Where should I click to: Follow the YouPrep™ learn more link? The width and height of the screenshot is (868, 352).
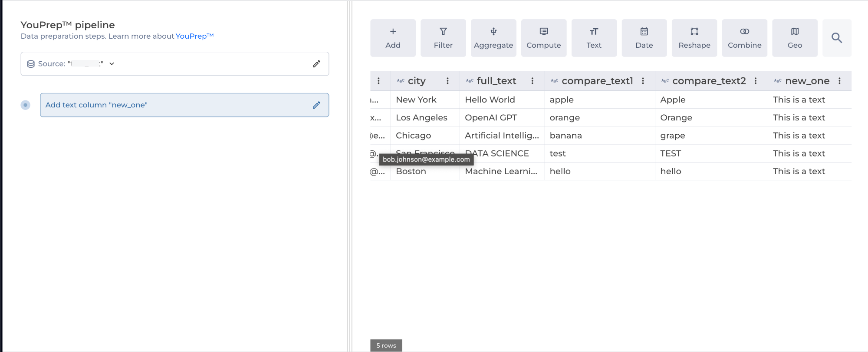[194, 36]
